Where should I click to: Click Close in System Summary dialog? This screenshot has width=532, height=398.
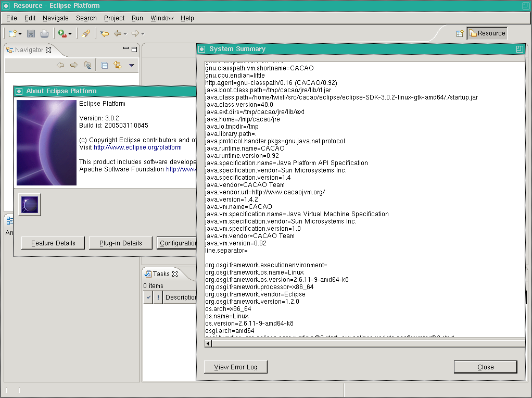[x=485, y=367]
